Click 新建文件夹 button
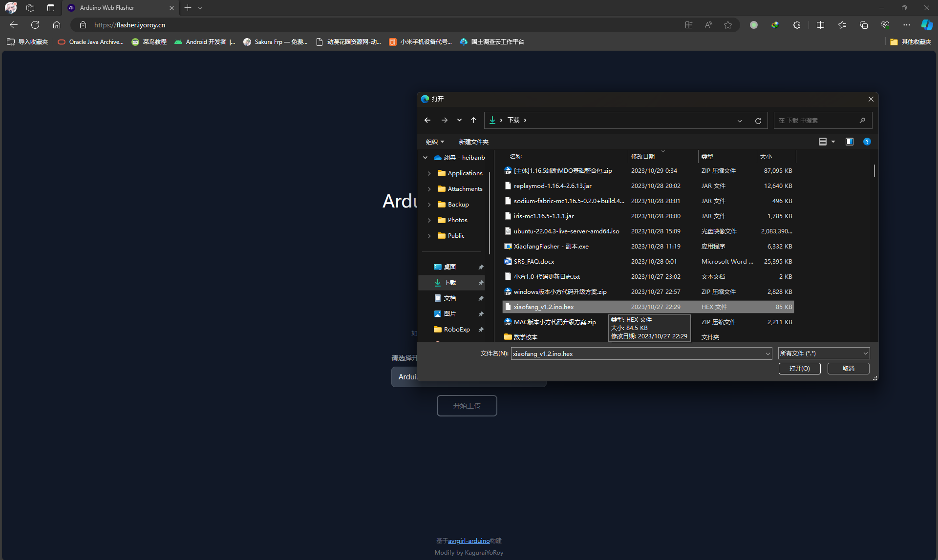This screenshot has width=938, height=560. tap(473, 142)
